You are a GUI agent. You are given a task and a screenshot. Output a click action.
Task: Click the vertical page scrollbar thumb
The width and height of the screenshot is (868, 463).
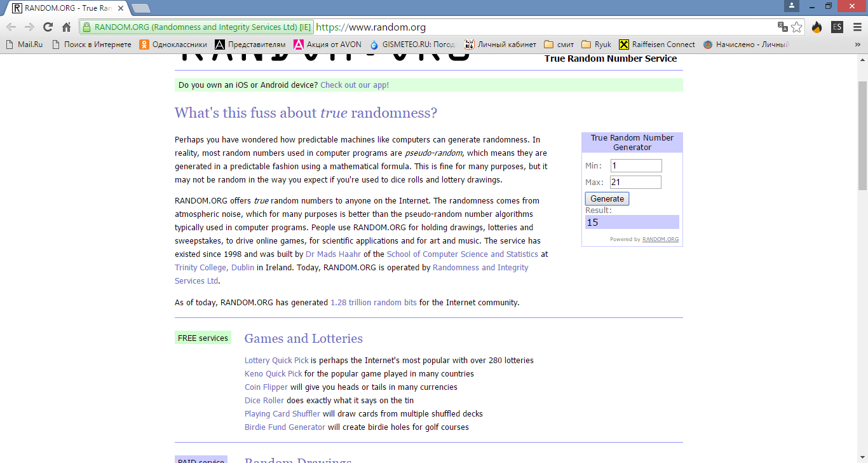[x=862, y=135]
